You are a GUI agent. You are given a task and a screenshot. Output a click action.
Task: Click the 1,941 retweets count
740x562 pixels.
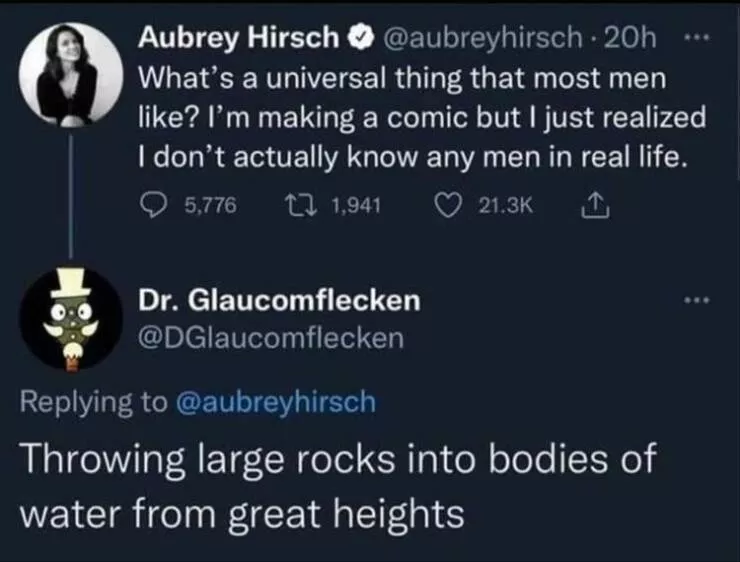click(x=350, y=206)
